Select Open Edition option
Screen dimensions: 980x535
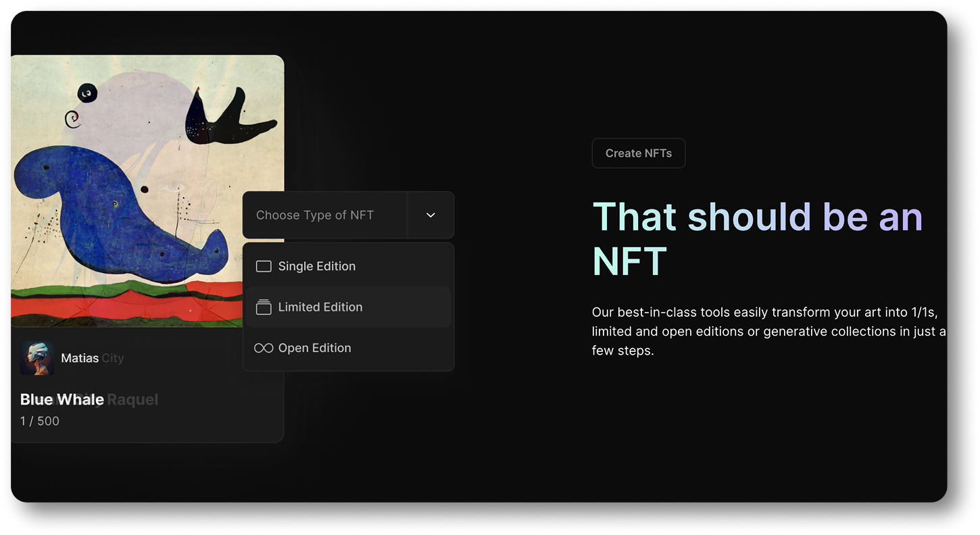(x=348, y=348)
